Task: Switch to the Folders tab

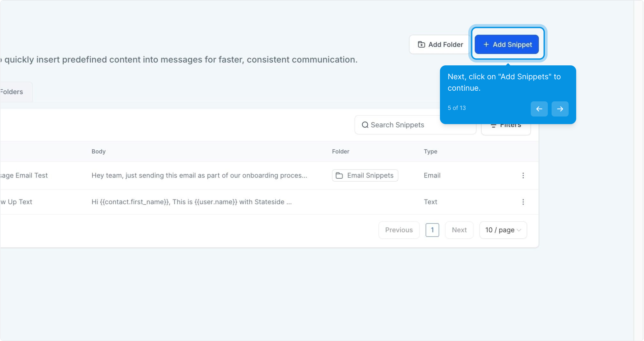Action: click(x=13, y=92)
